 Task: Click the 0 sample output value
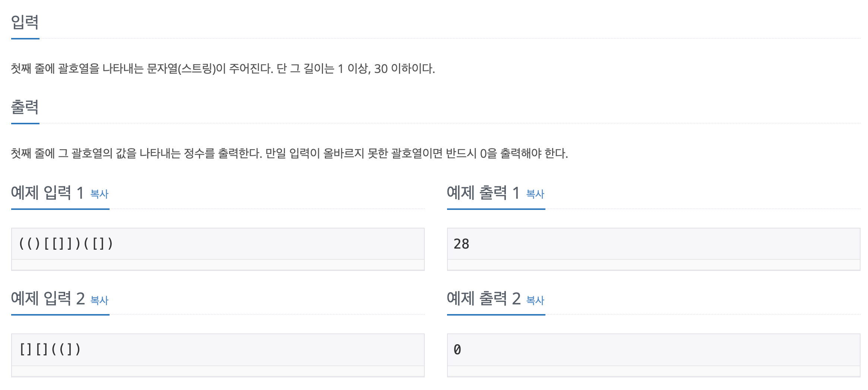457,349
